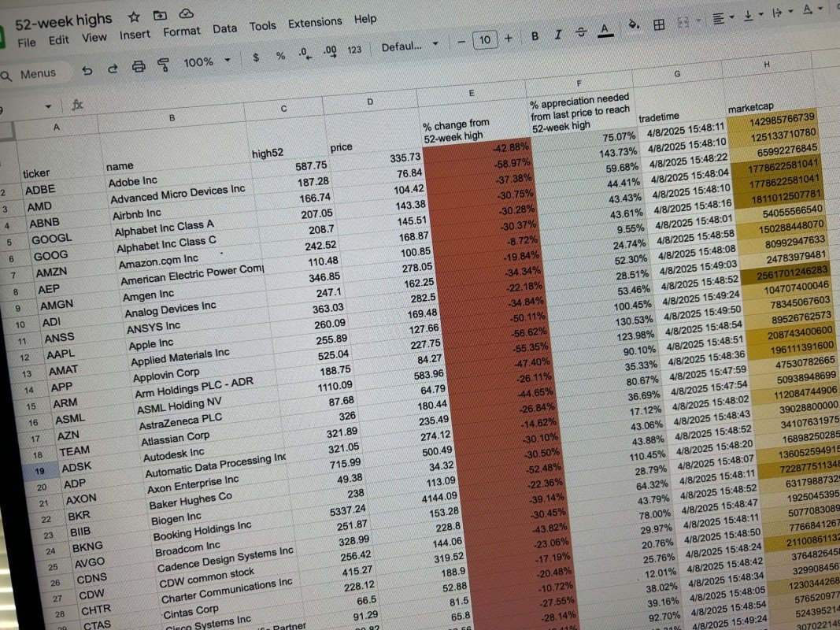The image size is (840, 630).
Task: Activate the paint format roller tool
Action: pyautogui.click(x=164, y=64)
